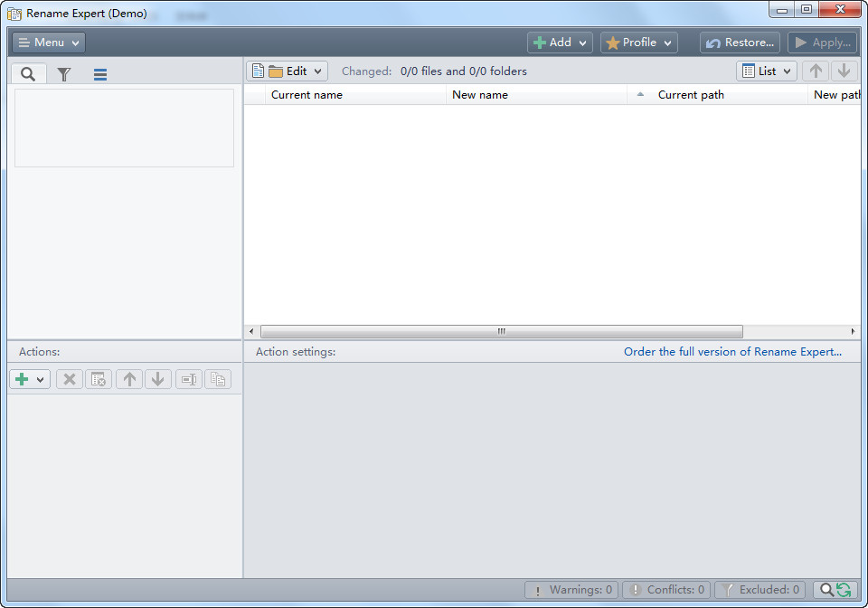Switch to the search magnifier tab
868x608 pixels.
[x=28, y=73]
